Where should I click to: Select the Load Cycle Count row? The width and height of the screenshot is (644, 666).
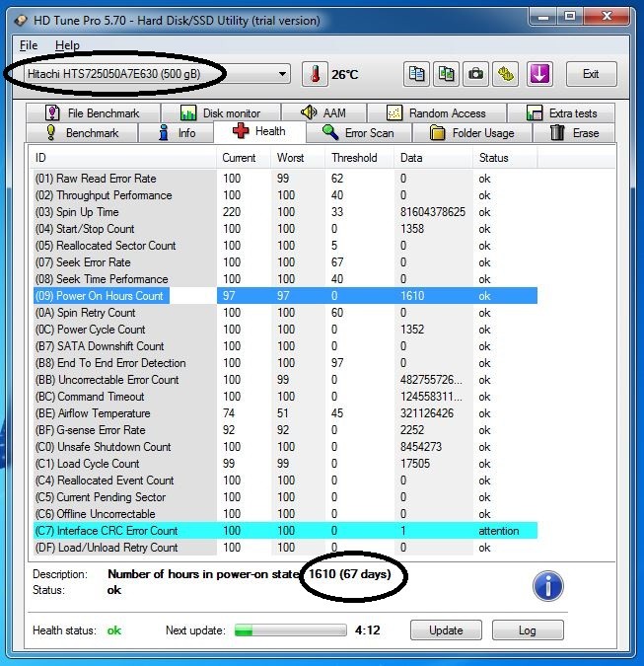[285, 464]
